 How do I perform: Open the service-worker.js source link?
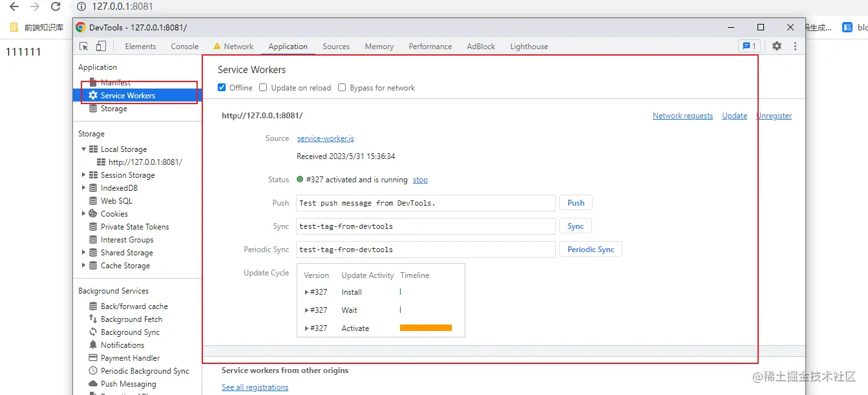326,138
